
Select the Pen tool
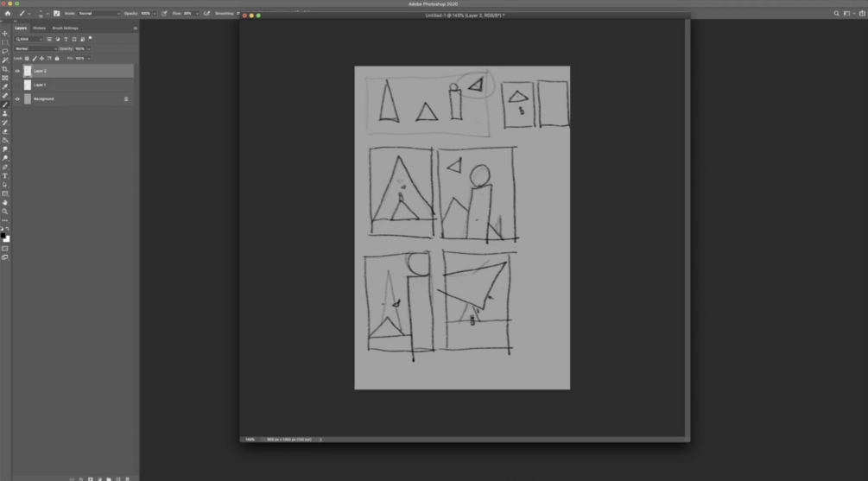pos(5,168)
